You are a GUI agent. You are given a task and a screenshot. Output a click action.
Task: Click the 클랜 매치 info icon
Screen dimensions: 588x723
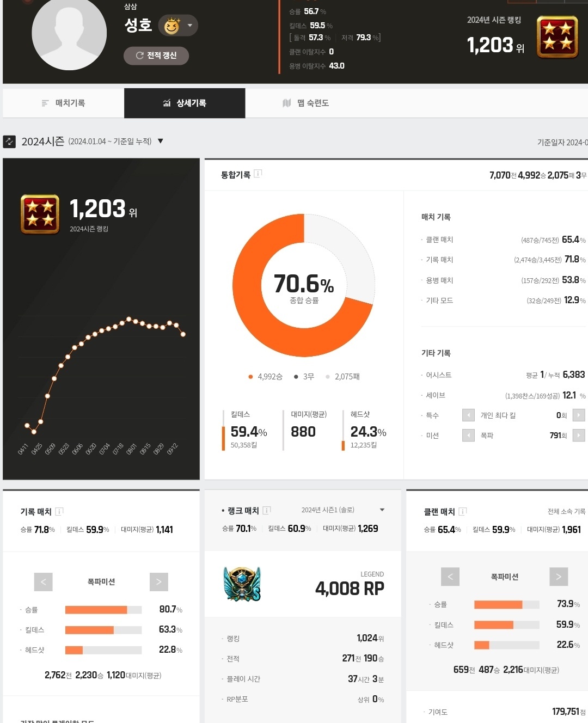pyautogui.click(x=463, y=511)
